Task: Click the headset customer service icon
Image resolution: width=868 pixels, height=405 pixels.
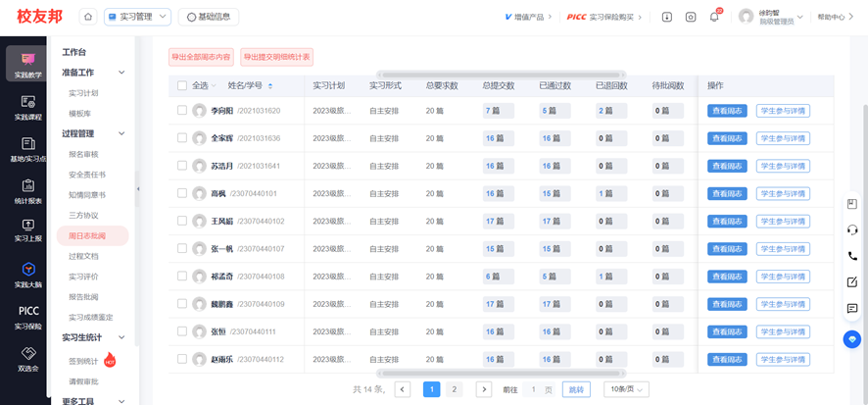Action: click(851, 230)
